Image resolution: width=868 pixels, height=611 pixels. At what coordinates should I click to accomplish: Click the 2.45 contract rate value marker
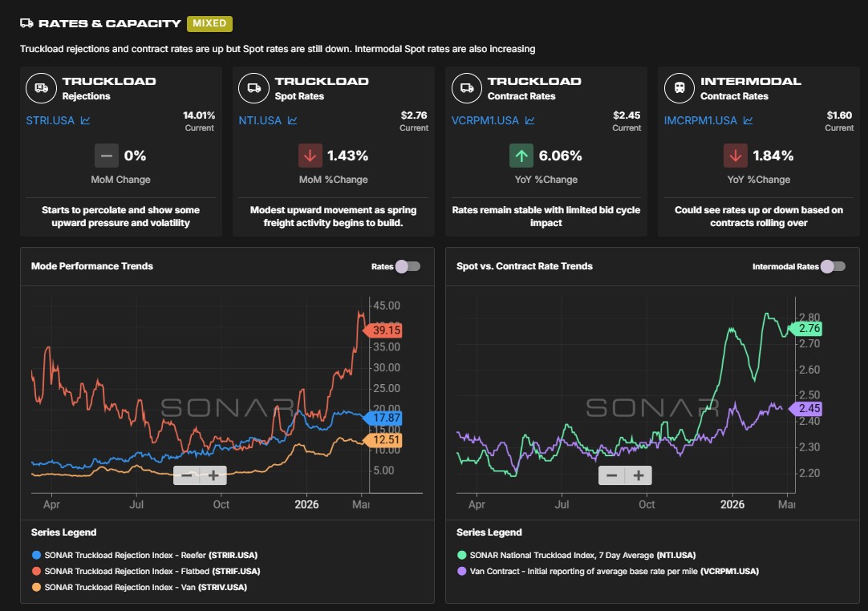pyautogui.click(x=806, y=408)
